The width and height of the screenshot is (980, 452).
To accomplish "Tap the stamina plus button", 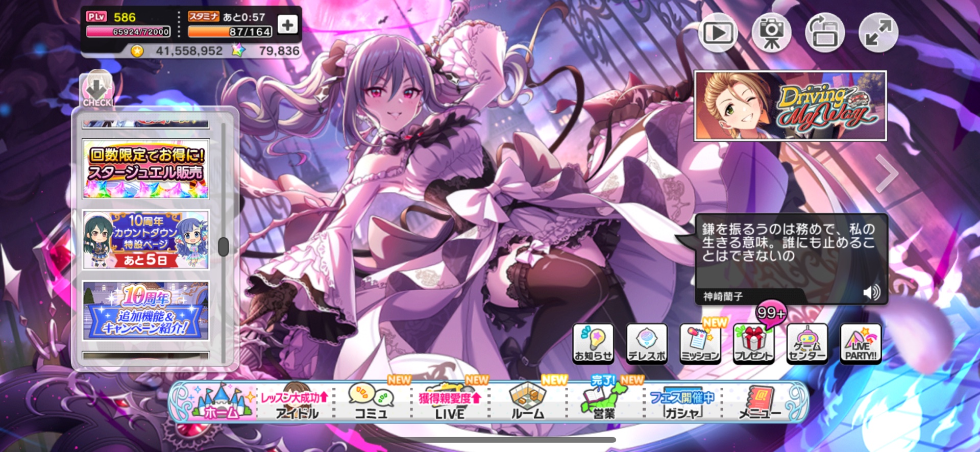I will (x=287, y=24).
